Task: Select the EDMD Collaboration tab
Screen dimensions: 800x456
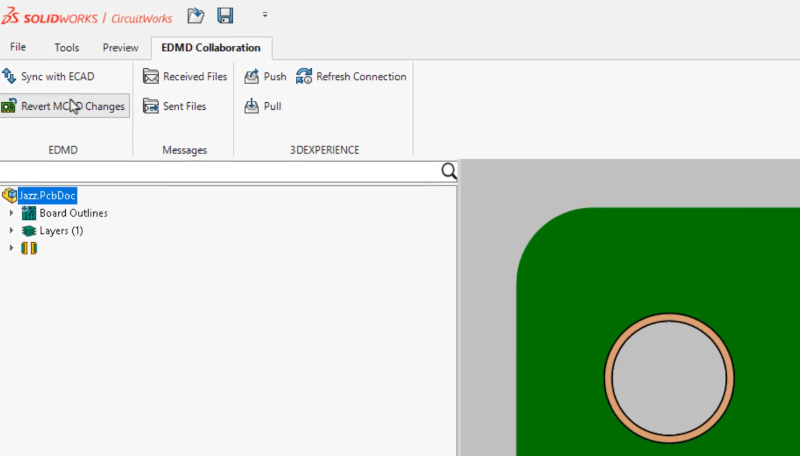Action: tap(211, 47)
